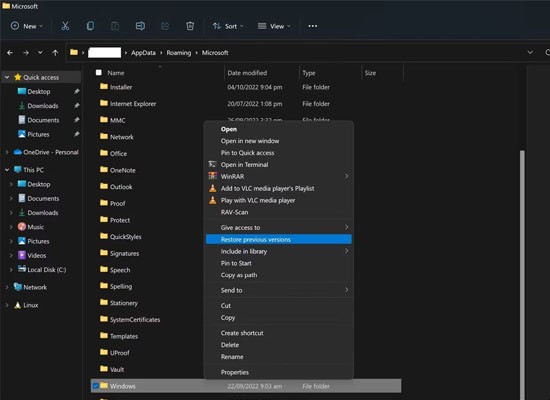Screen dimensions: 550x400
Task: Click the Paste icon in toolbar
Action: tap(115, 26)
